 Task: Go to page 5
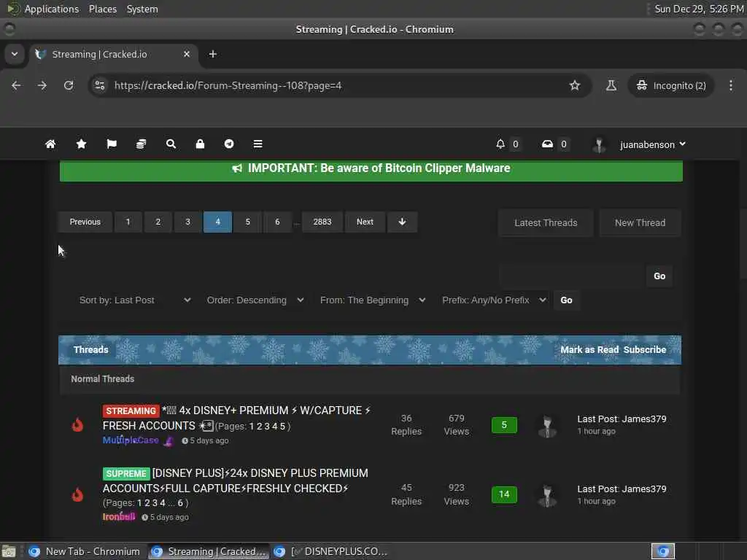click(248, 222)
